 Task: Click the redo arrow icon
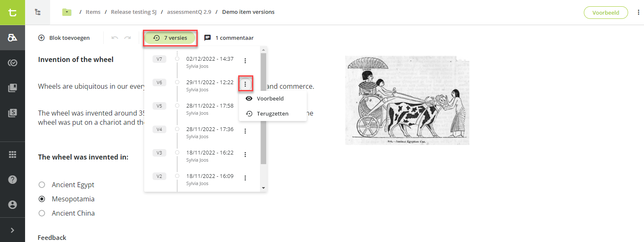tap(127, 38)
